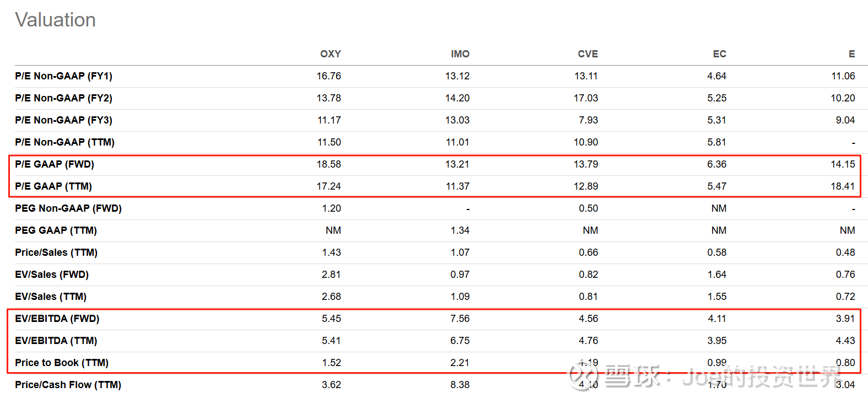Image resolution: width=868 pixels, height=403 pixels.
Task: Select the EV/EBITDA (TTM) row label
Action: coord(56,341)
